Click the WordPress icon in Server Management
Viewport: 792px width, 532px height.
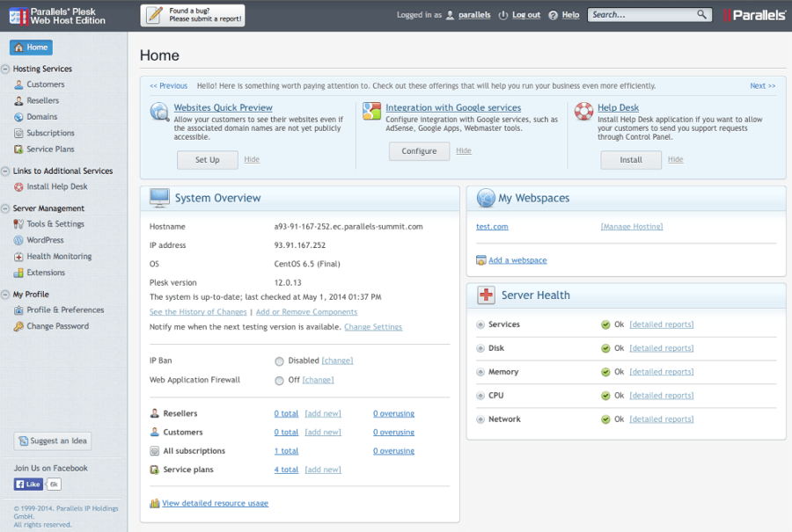[x=18, y=240]
